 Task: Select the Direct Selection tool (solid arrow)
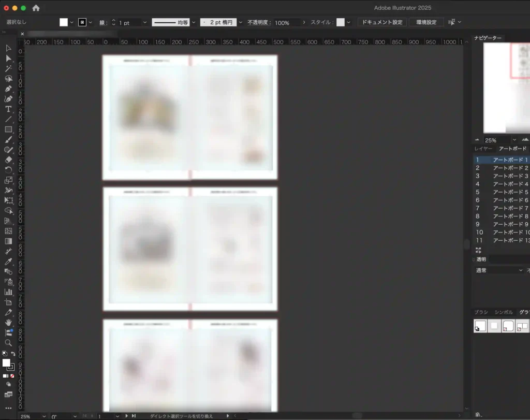8,59
